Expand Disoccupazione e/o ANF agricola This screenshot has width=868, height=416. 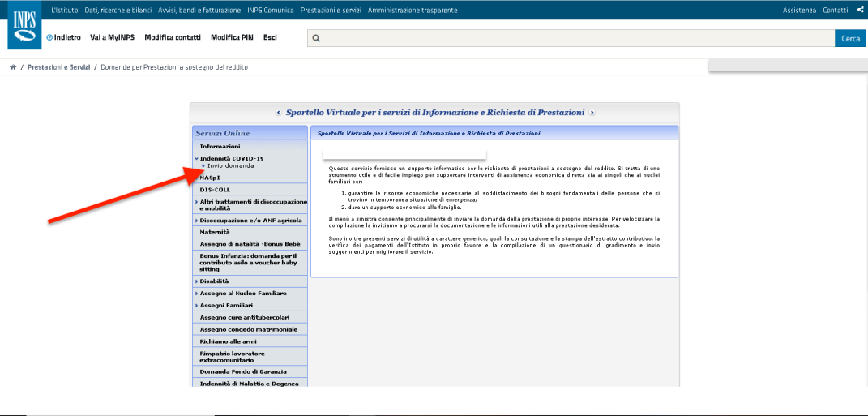click(250, 221)
